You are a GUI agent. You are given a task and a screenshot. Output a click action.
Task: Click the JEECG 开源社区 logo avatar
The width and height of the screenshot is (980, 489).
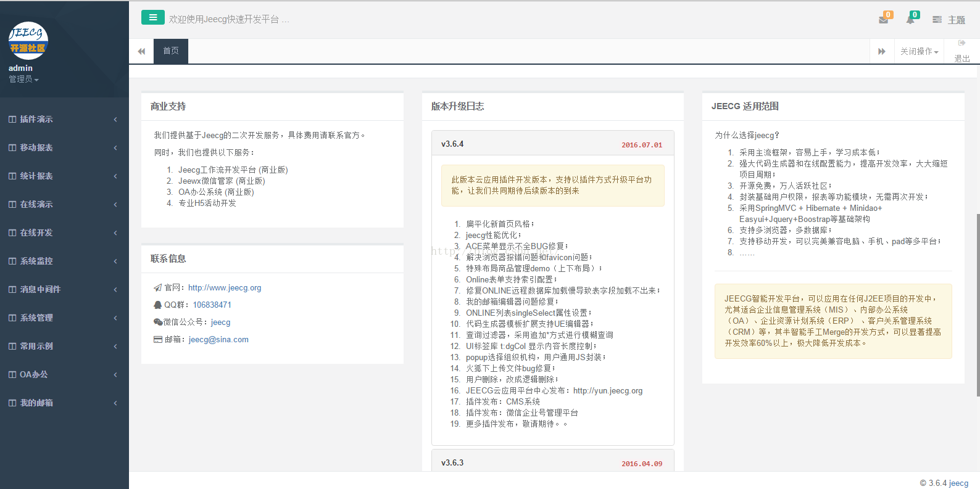(28, 41)
